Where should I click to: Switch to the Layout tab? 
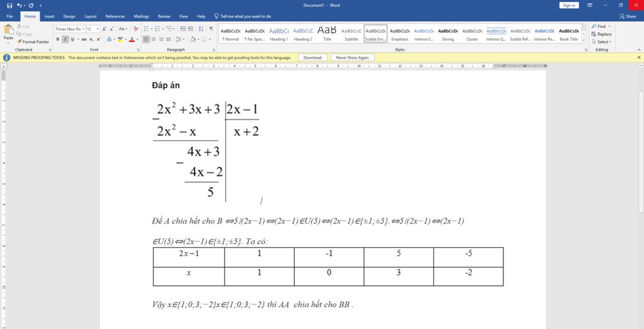click(91, 16)
